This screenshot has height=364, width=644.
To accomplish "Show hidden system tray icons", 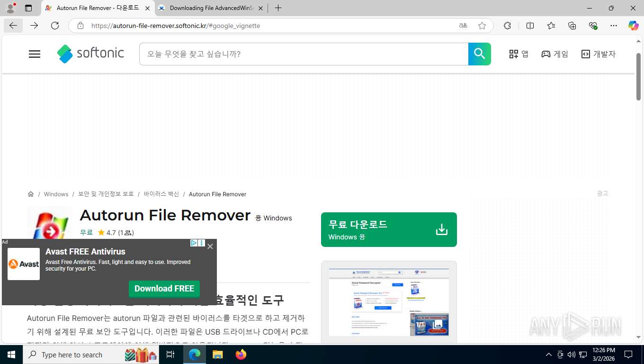I will tap(549, 355).
